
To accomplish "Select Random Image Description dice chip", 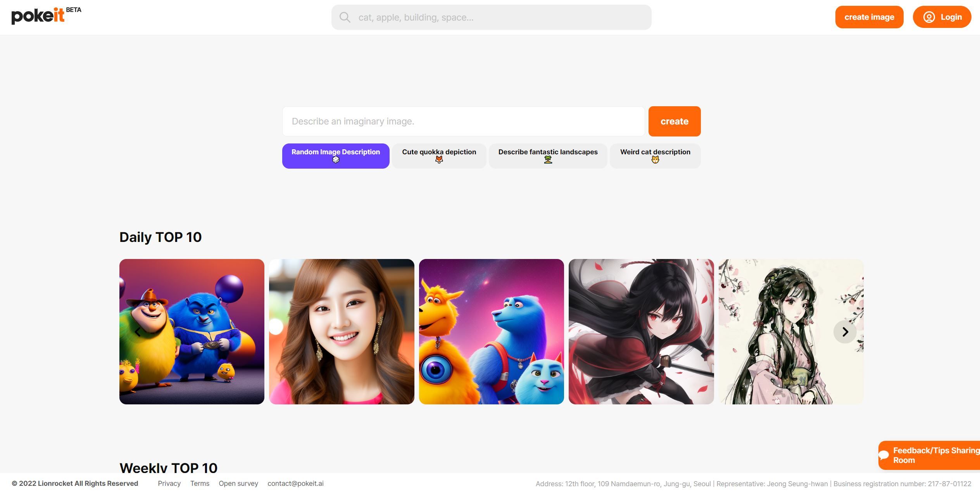I will [x=336, y=156].
